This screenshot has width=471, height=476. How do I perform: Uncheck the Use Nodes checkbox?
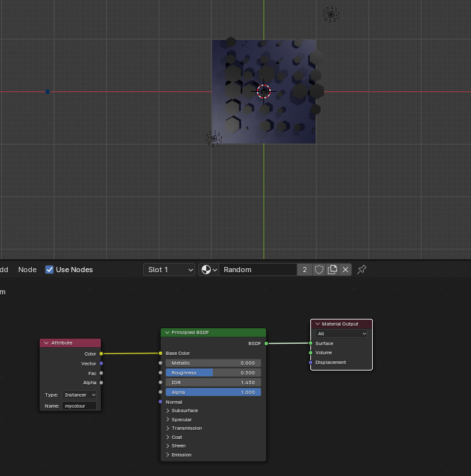[49, 270]
